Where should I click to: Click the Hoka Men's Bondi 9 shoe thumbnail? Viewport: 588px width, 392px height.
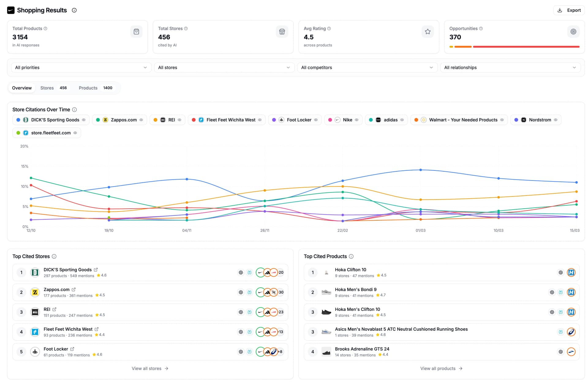coord(326,292)
